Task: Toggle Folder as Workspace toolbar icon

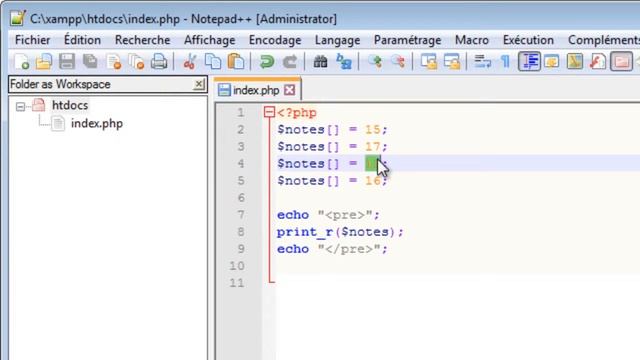Action: (621, 62)
